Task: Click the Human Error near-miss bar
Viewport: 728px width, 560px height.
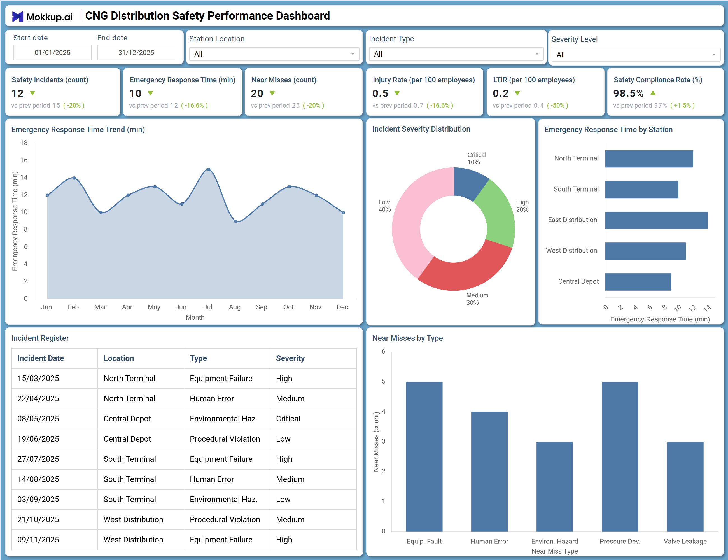Action: pyautogui.click(x=489, y=472)
